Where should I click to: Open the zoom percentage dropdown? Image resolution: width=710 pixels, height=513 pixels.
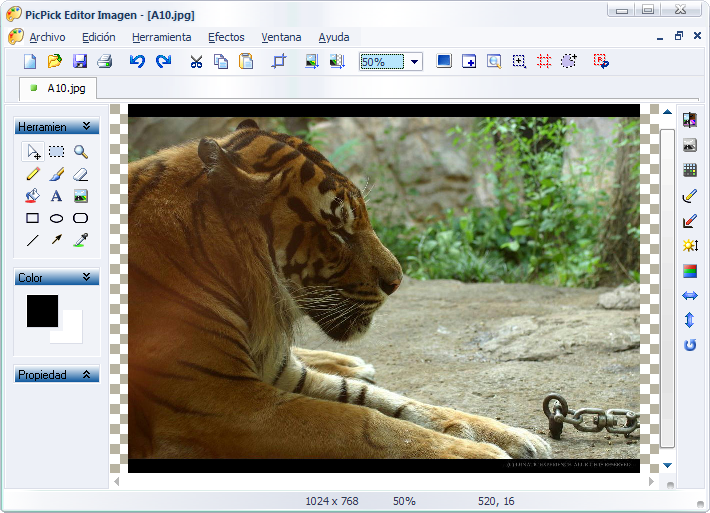click(x=414, y=62)
